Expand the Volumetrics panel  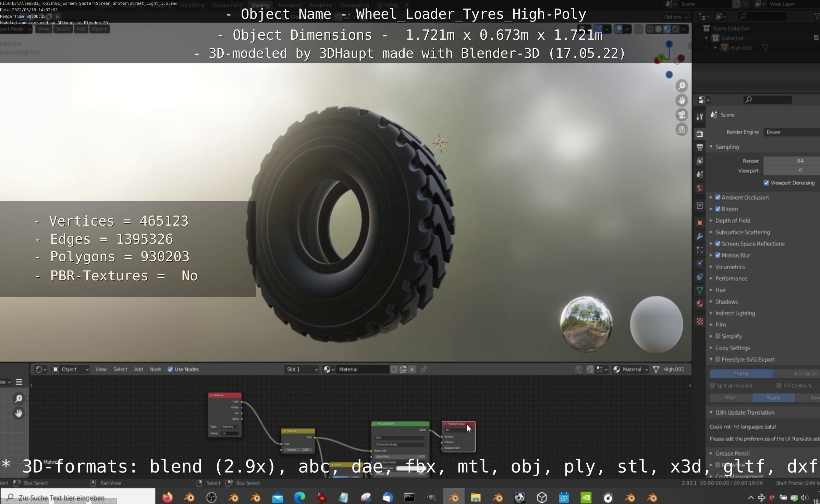click(x=730, y=267)
